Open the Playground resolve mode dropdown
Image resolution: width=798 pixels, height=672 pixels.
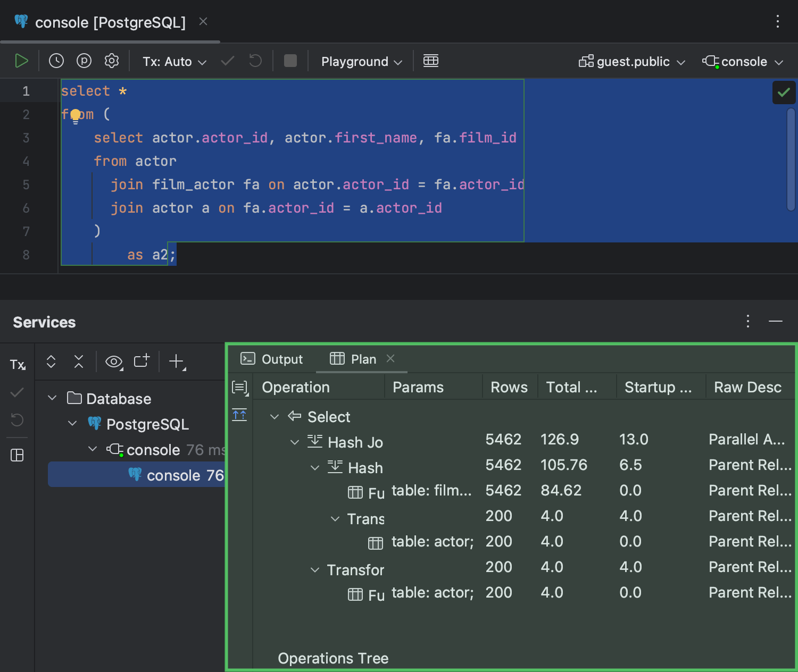(x=361, y=62)
